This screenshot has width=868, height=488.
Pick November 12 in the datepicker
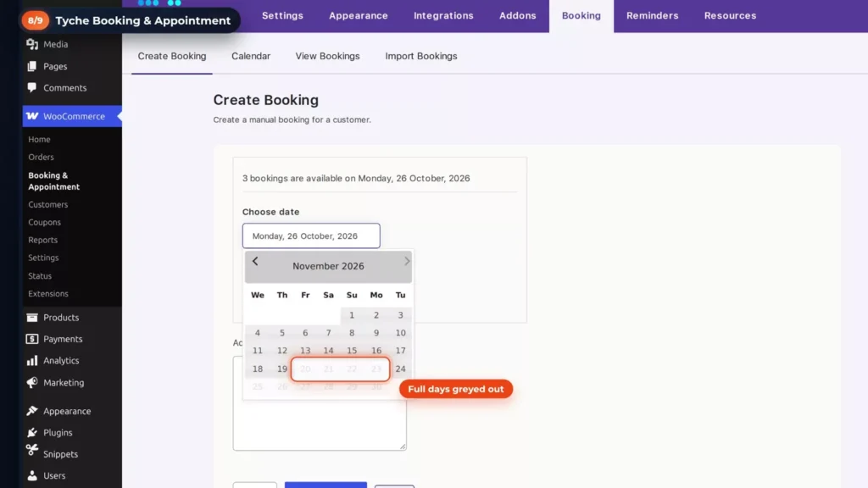point(281,350)
